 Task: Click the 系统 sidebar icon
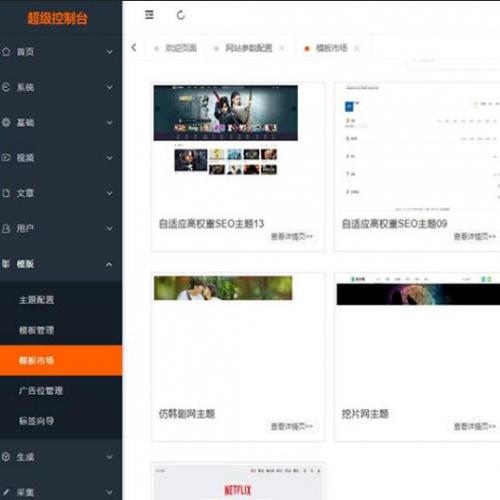pyautogui.click(x=6, y=87)
